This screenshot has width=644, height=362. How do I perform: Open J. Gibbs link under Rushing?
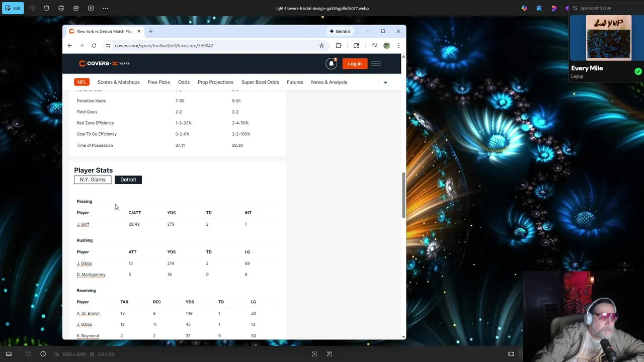(x=84, y=263)
